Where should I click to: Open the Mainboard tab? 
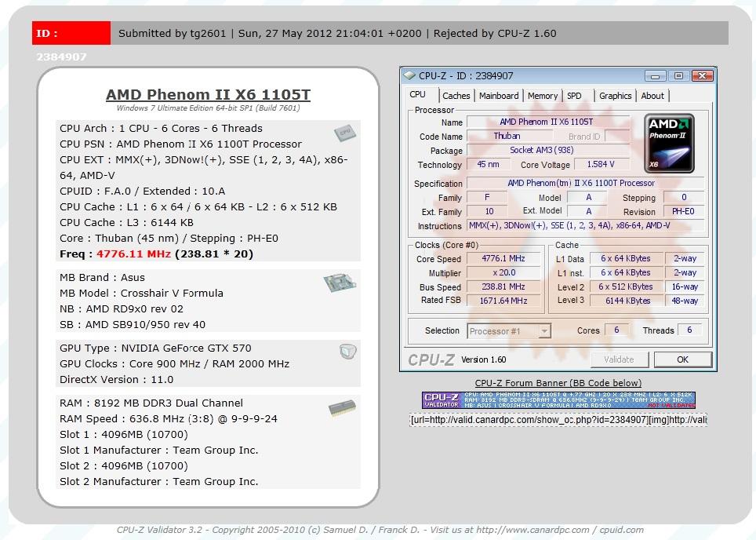tap(499, 96)
